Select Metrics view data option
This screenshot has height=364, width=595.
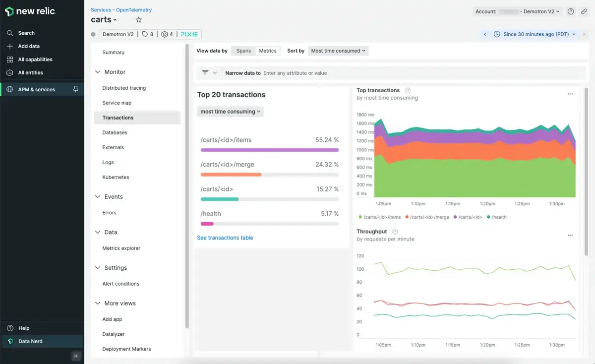[x=268, y=51]
